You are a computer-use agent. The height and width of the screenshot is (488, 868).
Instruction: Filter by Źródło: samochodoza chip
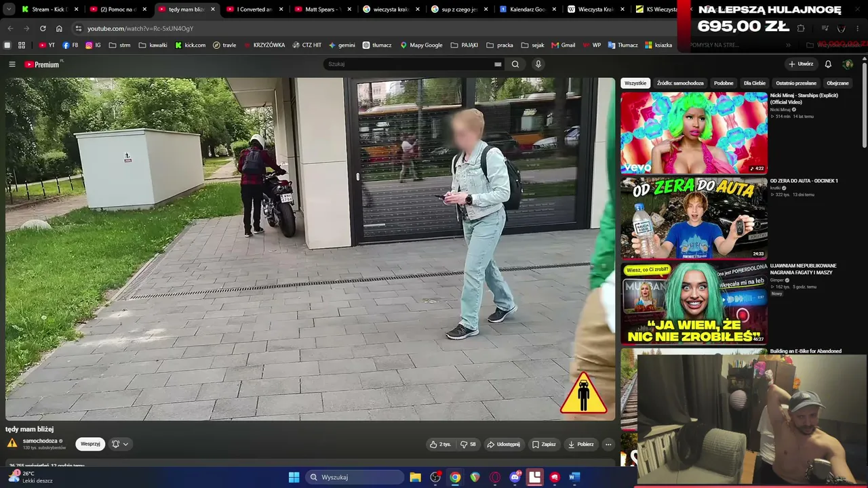click(x=680, y=83)
